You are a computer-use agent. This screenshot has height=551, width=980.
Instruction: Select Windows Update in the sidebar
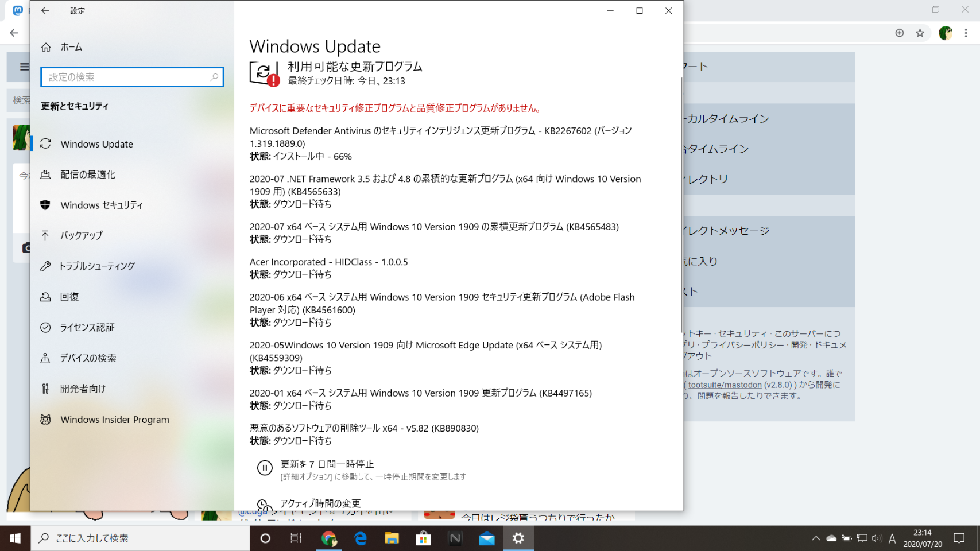click(x=132, y=144)
